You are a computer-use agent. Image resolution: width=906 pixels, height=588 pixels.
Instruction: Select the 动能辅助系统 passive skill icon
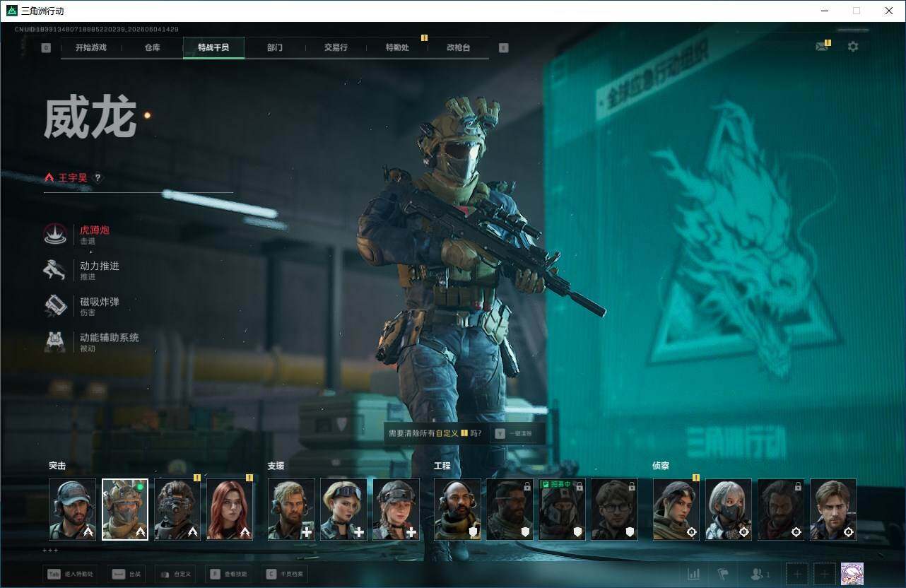click(x=55, y=342)
